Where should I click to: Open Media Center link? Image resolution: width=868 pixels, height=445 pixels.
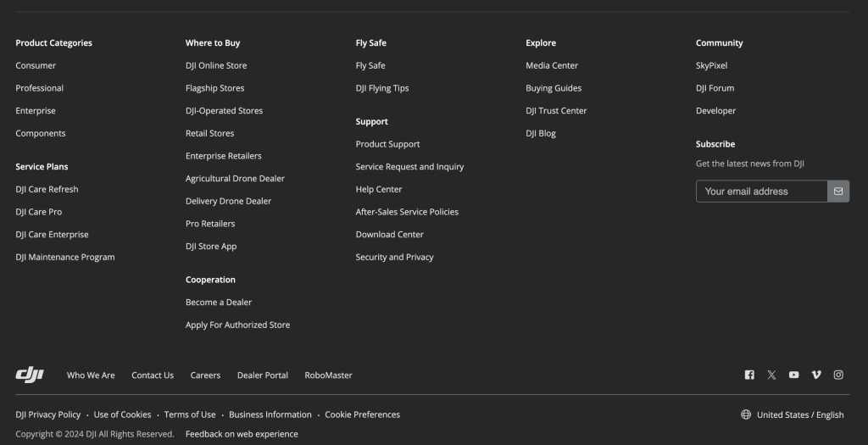[x=552, y=65]
